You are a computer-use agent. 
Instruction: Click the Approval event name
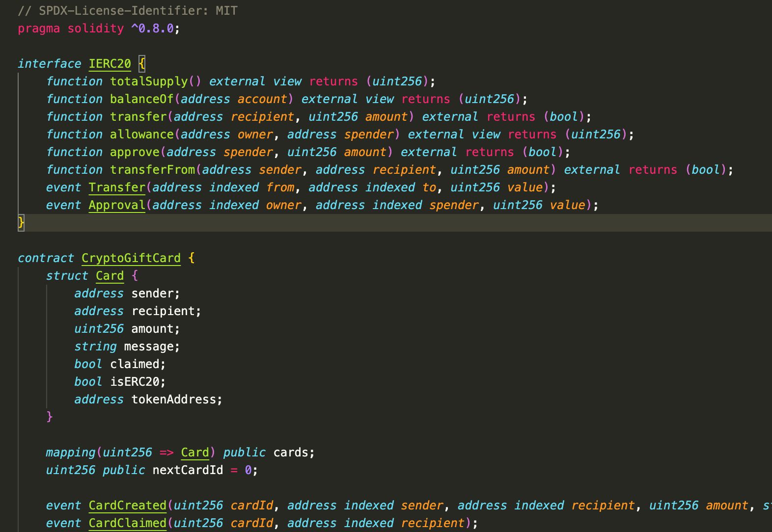[x=117, y=205]
